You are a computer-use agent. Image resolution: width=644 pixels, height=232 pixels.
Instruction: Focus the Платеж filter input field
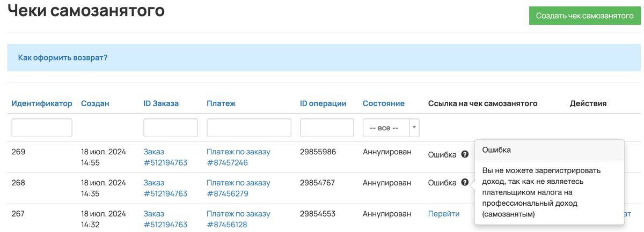[249, 128]
